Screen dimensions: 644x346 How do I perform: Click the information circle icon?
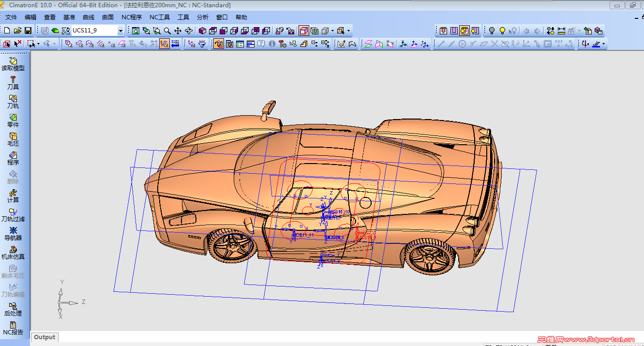pos(272,44)
